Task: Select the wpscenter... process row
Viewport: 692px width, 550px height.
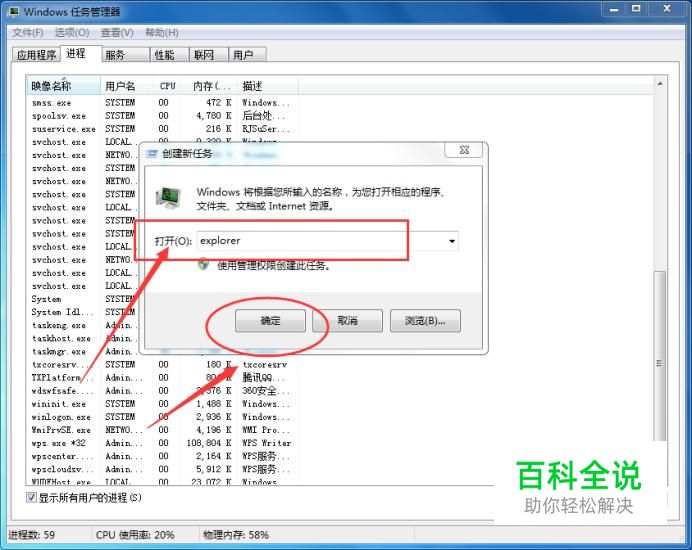Action: coord(162,456)
